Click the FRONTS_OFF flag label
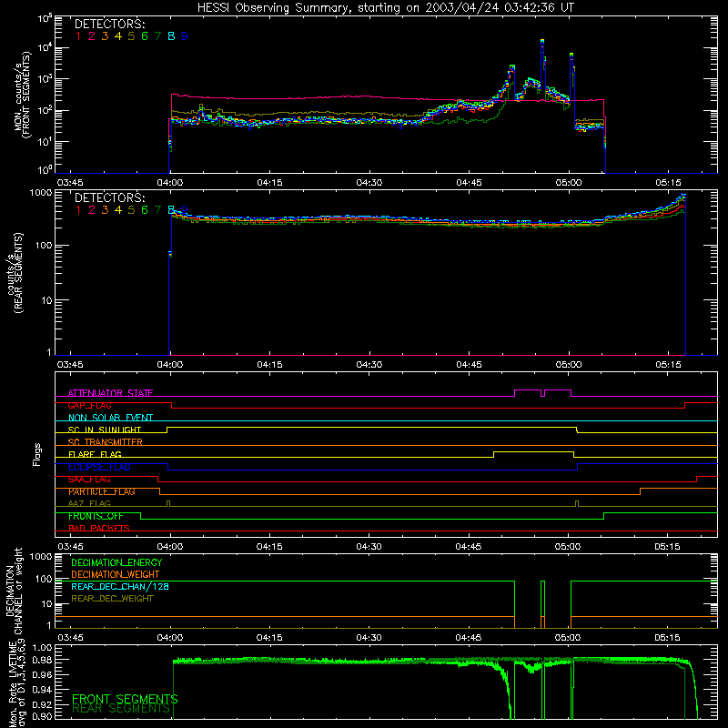This screenshot has height=728, width=728. (96, 516)
